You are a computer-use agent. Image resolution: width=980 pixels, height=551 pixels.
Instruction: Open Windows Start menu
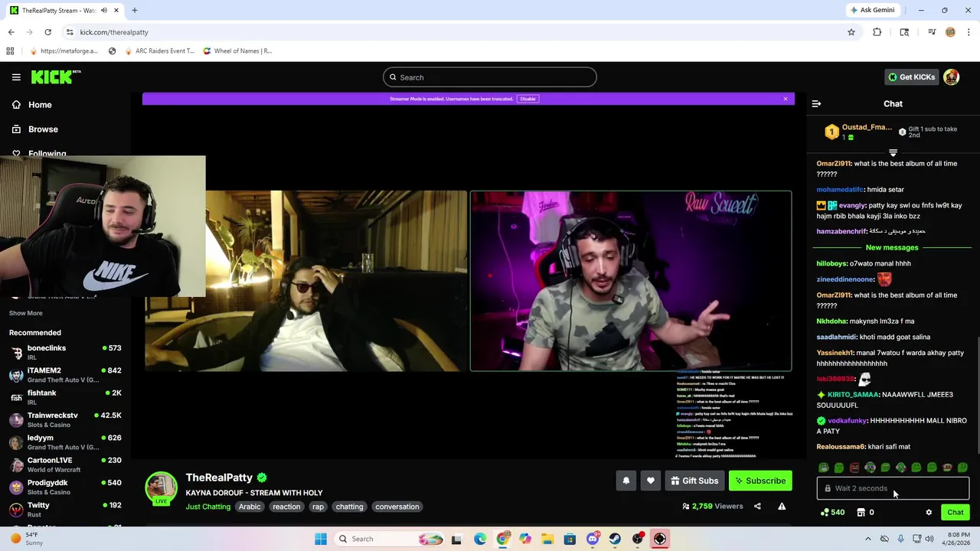(321, 539)
